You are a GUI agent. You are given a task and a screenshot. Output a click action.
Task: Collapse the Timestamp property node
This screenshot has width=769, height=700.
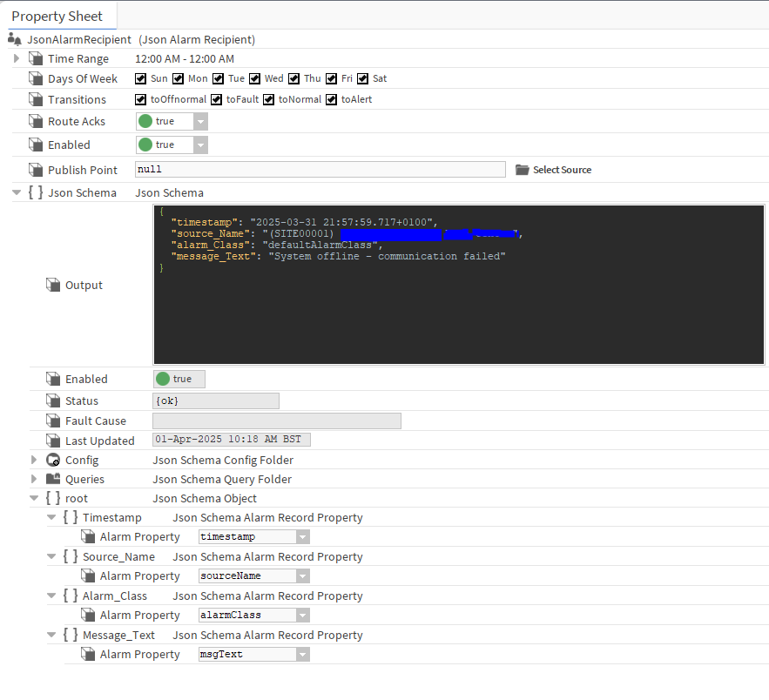51,517
